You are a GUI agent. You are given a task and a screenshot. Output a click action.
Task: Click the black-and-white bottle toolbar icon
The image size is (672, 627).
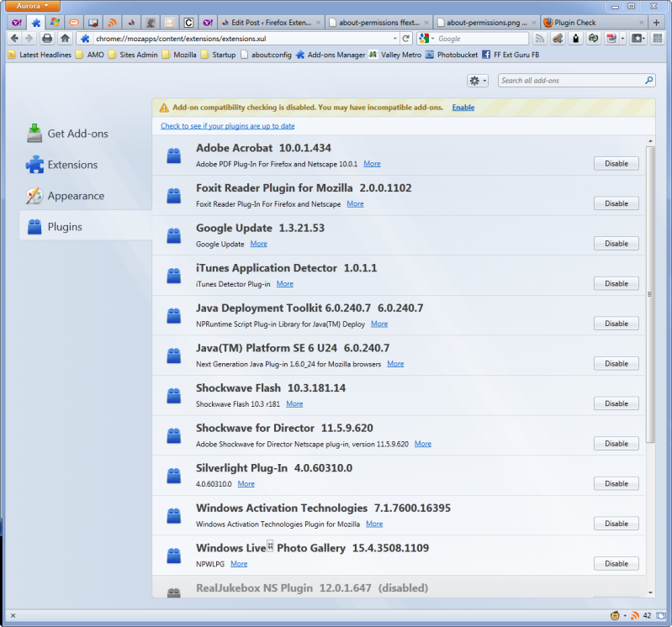point(575,39)
